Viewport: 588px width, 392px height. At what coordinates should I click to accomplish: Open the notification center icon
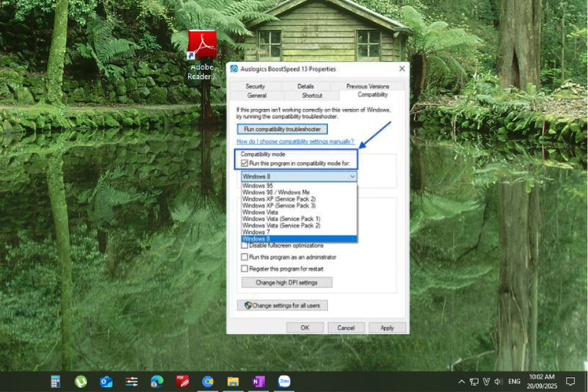[x=571, y=382]
